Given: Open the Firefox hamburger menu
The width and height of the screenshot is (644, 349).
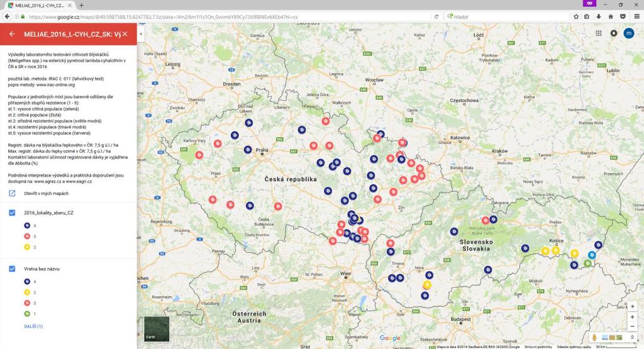Looking at the screenshot, I should [636, 16].
